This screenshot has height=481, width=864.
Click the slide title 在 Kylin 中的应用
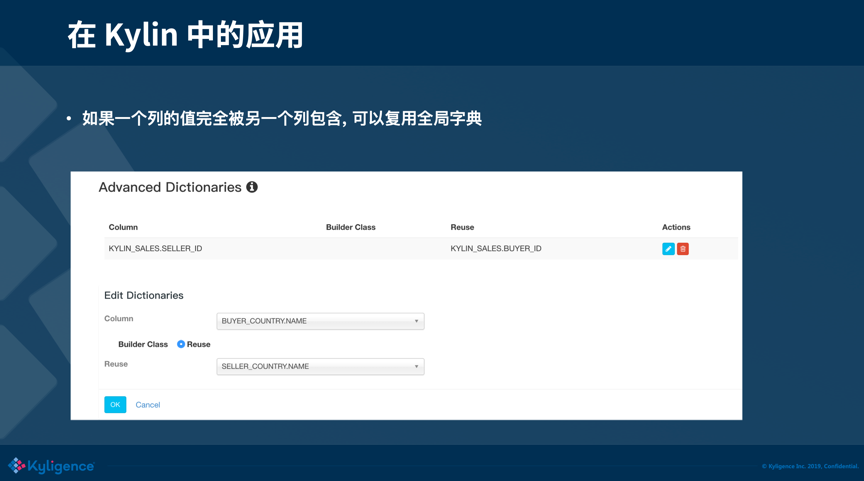186,35
